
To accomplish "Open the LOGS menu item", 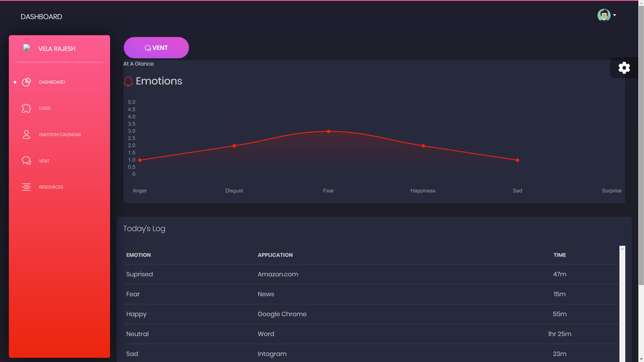I will [45, 108].
